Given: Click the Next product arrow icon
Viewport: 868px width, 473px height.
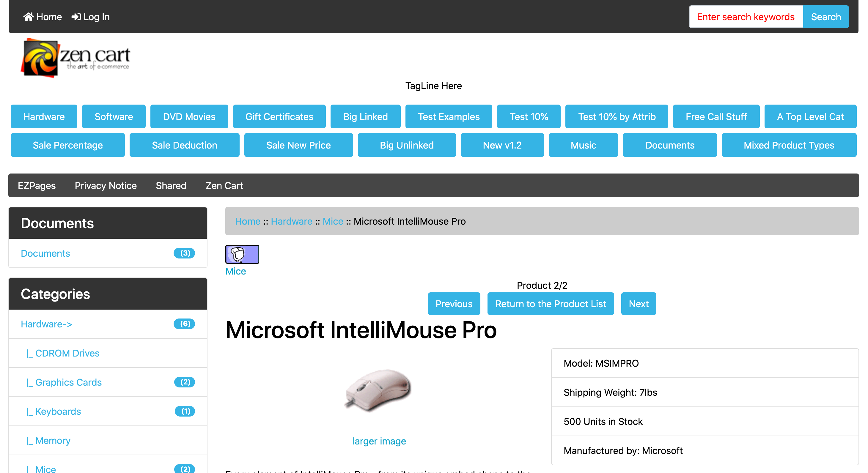Looking at the screenshot, I should [639, 303].
